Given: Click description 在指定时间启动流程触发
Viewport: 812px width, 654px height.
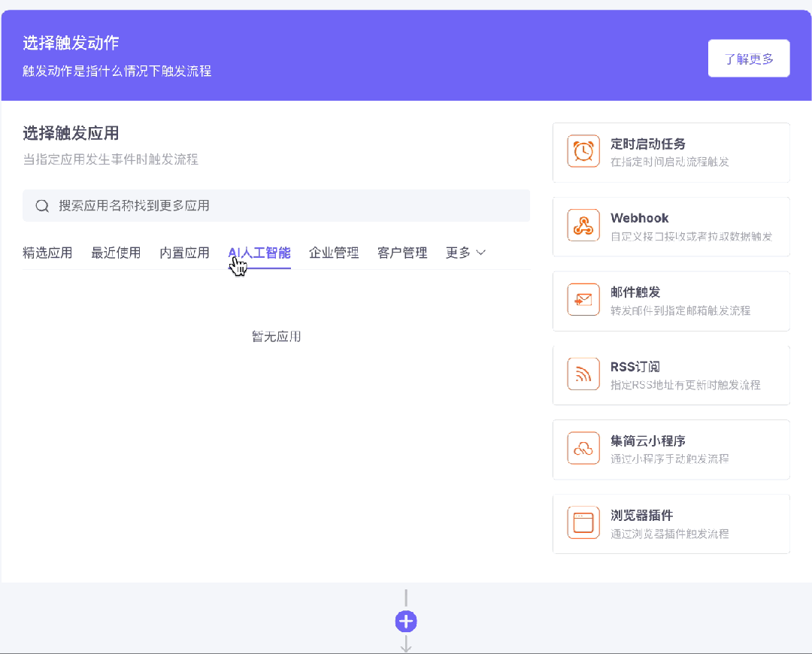Looking at the screenshot, I should pos(670,162).
